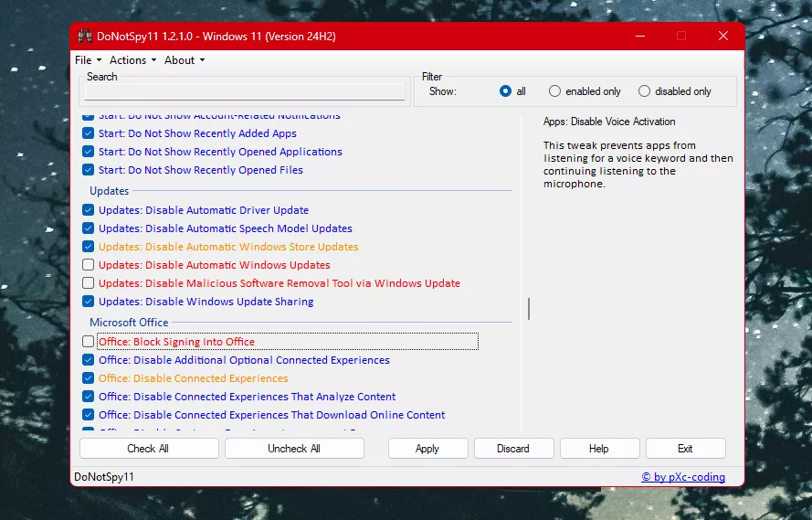Open the '© by pXc-coding' link
The width and height of the screenshot is (812, 520).
683,477
